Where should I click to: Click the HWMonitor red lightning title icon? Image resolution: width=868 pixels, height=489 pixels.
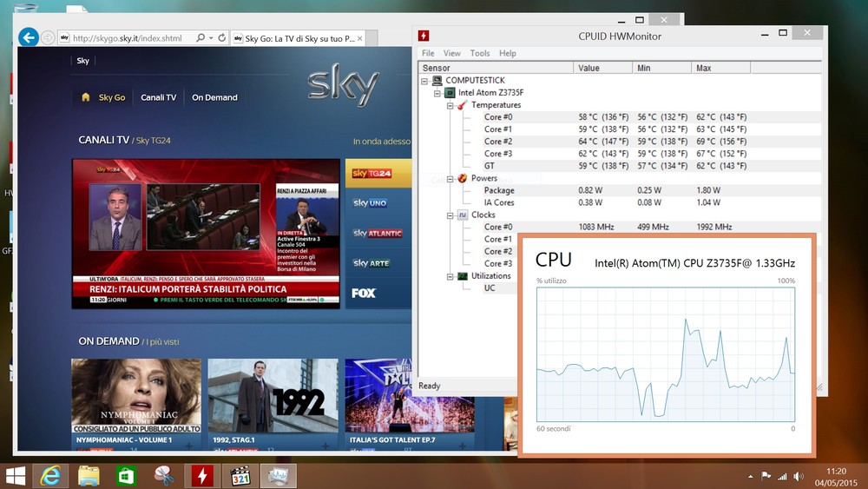(x=424, y=36)
